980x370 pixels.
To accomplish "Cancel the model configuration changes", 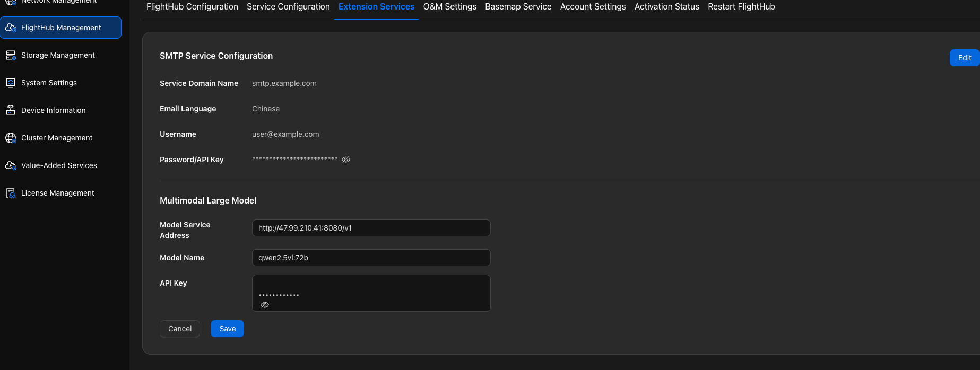I will (180, 329).
